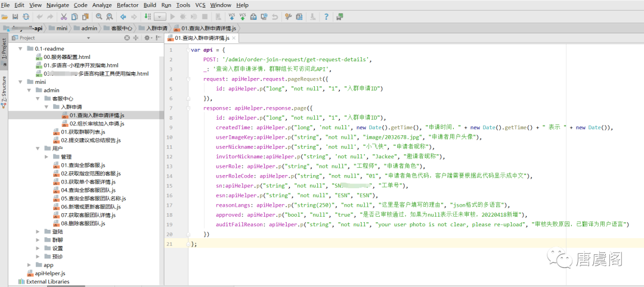Open the Refactor menu
This screenshot has width=644, height=287.
pyautogui.click(x=128, y=5)
